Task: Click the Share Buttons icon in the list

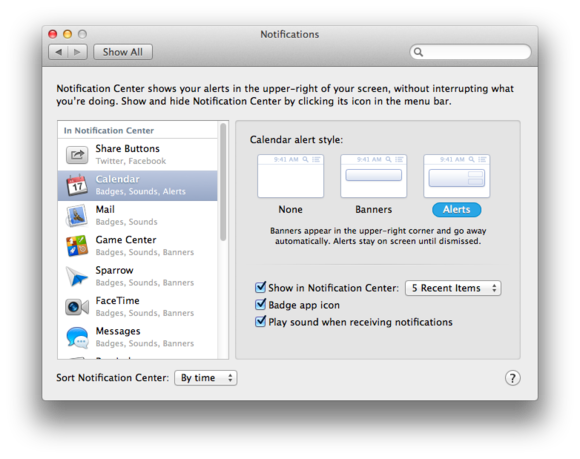Action: click(x=77, y=155)
